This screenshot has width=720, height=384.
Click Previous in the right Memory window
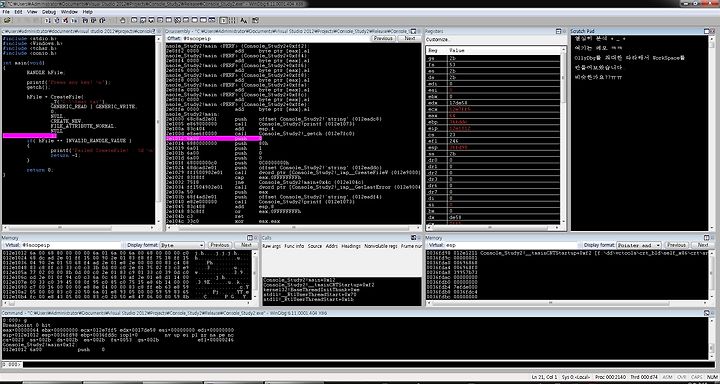[x=676, y=245]
